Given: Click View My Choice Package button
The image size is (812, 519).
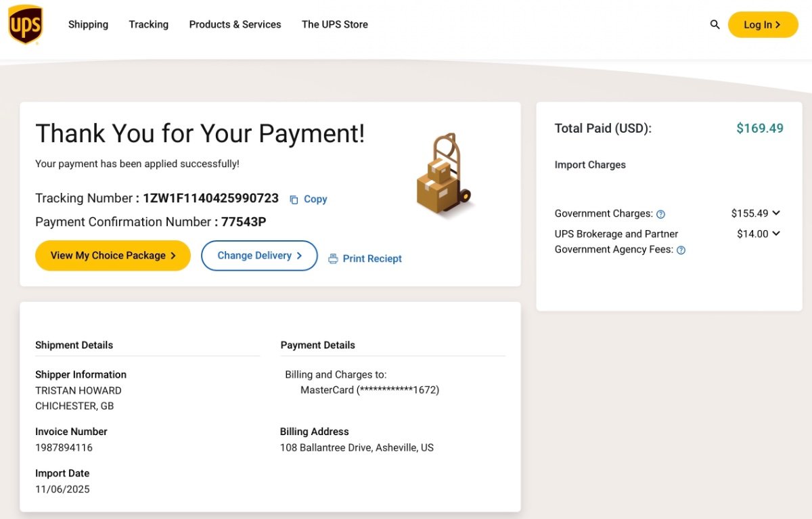Looking at the screenshot, I should click(x=113, y=256).
